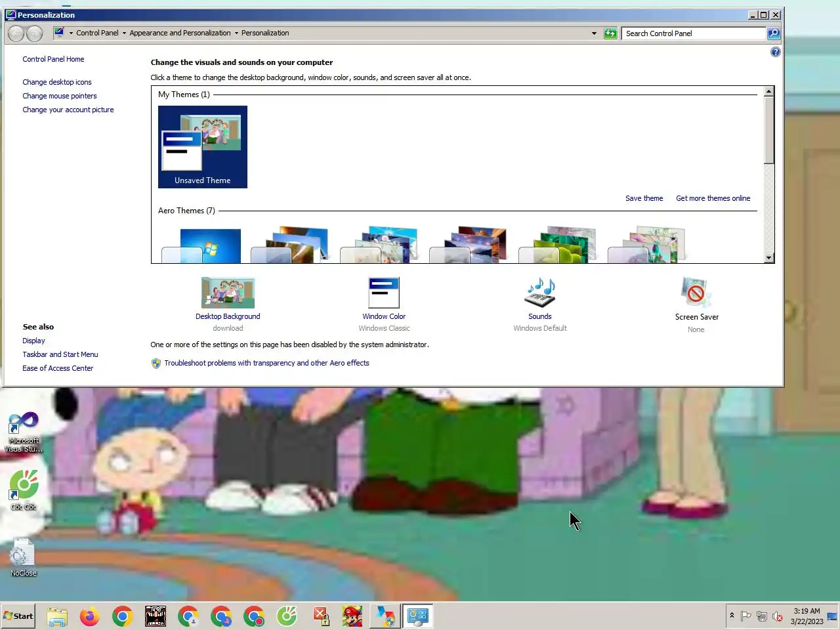The width and height of the screenshot is (840, 630).
Task: Launch Google Chrome first taskbar icon
Action: 123,616
